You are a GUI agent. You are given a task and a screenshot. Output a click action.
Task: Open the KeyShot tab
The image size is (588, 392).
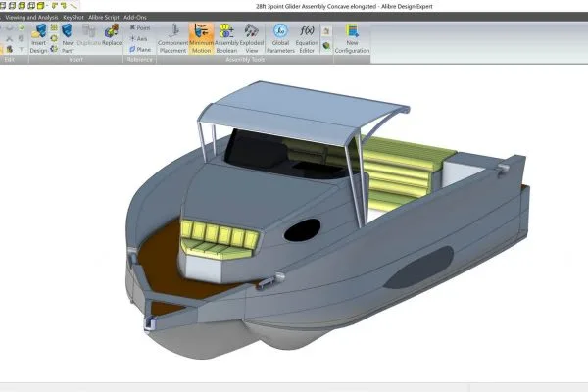[x=73, y=18]
